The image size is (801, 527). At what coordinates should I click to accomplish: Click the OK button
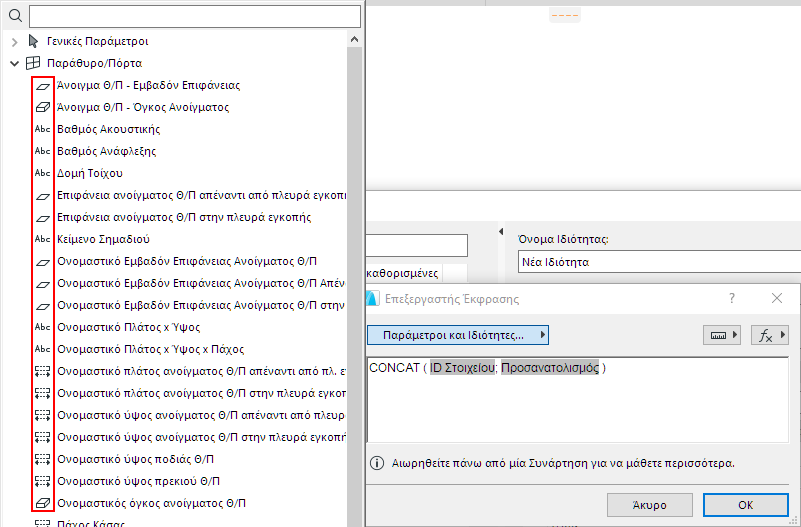745,505
